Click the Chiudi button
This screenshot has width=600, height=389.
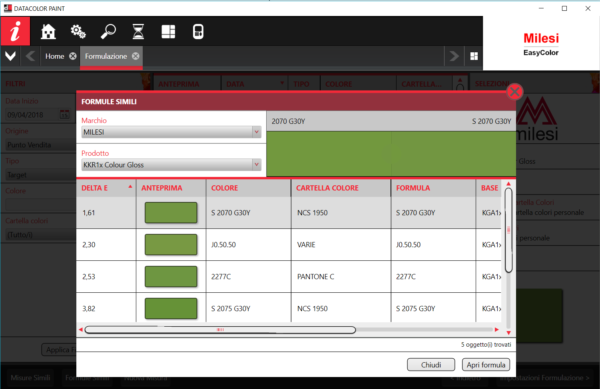click(431, 365)
